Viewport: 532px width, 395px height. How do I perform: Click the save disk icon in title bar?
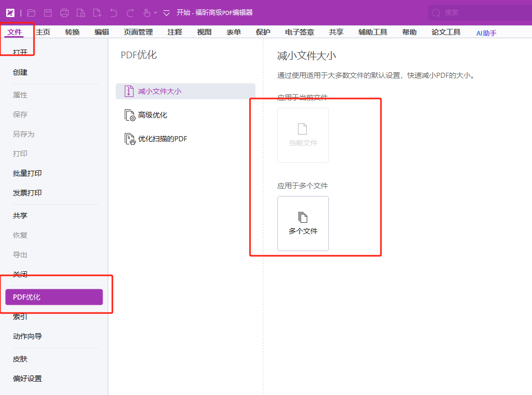pyautogui.click(x=48, y=12)
